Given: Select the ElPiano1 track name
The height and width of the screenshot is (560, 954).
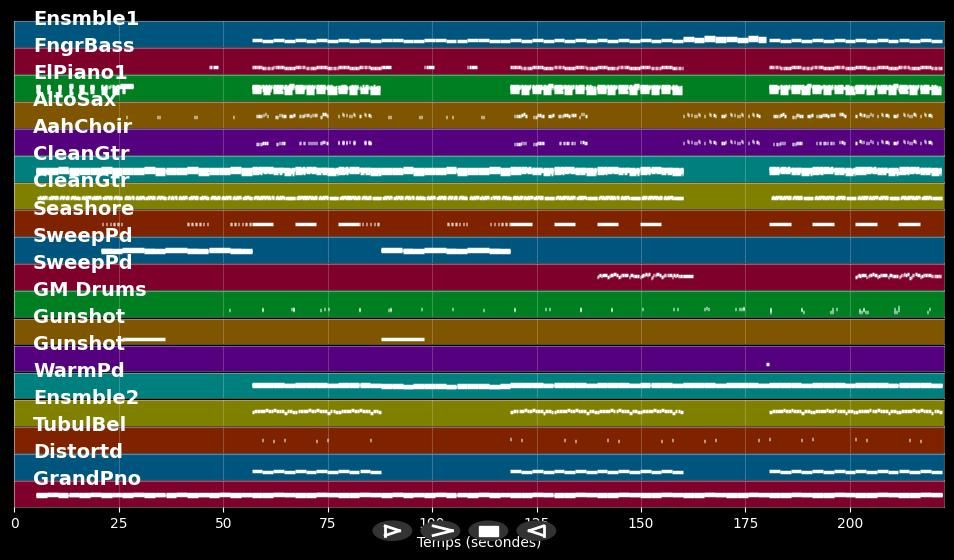Looking at the screenshot, I should coord(80,73).
